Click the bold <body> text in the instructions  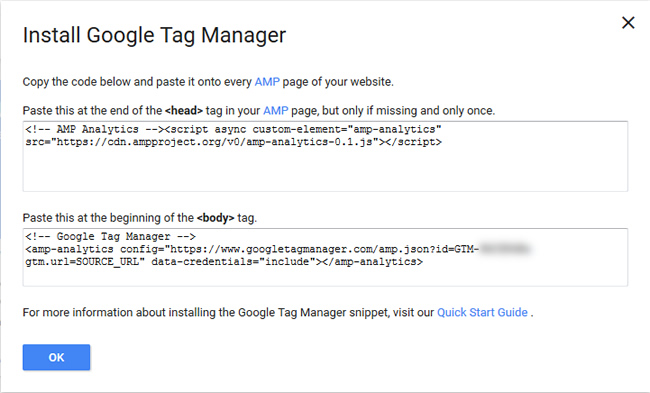[x=216, y=218]
